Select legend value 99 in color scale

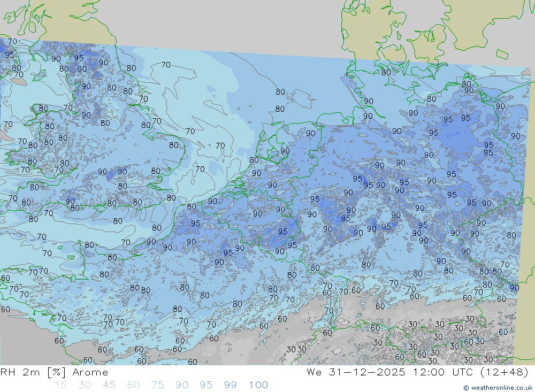230,385
